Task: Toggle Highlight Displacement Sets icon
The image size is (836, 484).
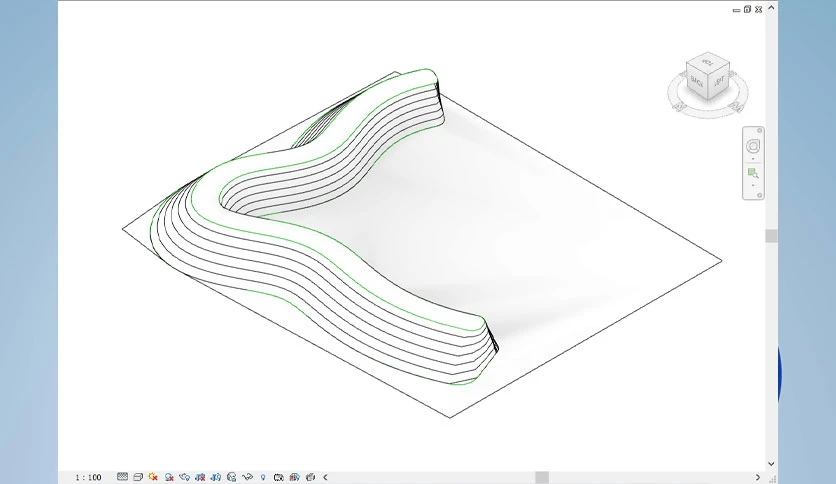Action: pyautogui.click(x=310, y=477)
